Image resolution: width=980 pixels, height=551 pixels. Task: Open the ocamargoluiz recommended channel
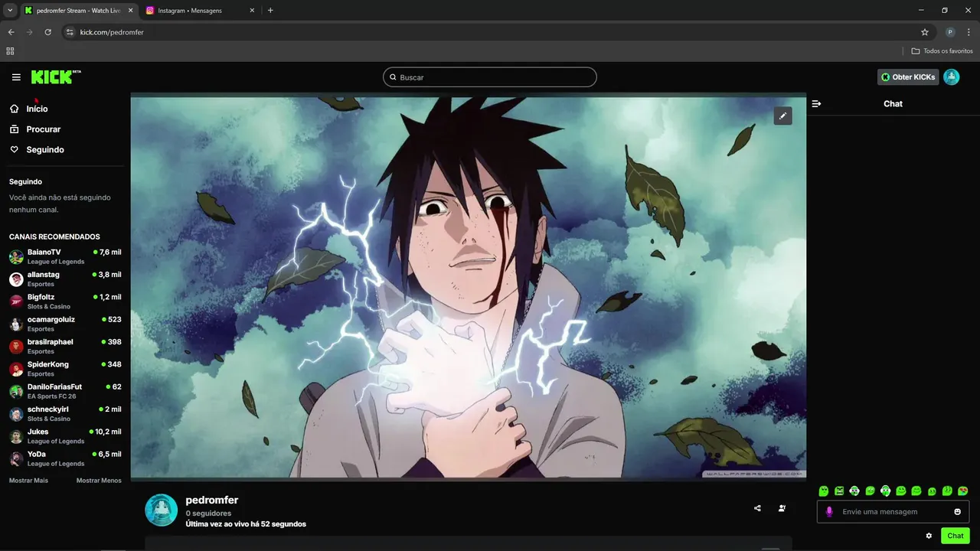(65, 324)
